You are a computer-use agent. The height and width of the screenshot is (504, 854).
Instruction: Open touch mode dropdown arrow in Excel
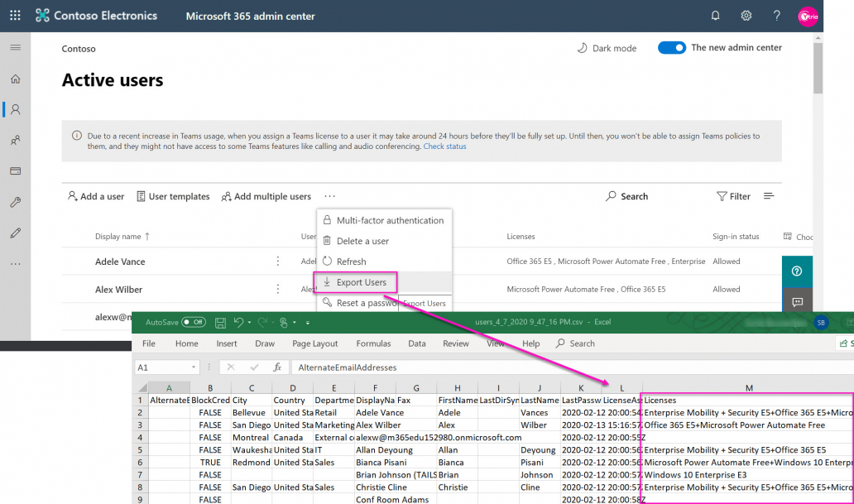point(295,323)
